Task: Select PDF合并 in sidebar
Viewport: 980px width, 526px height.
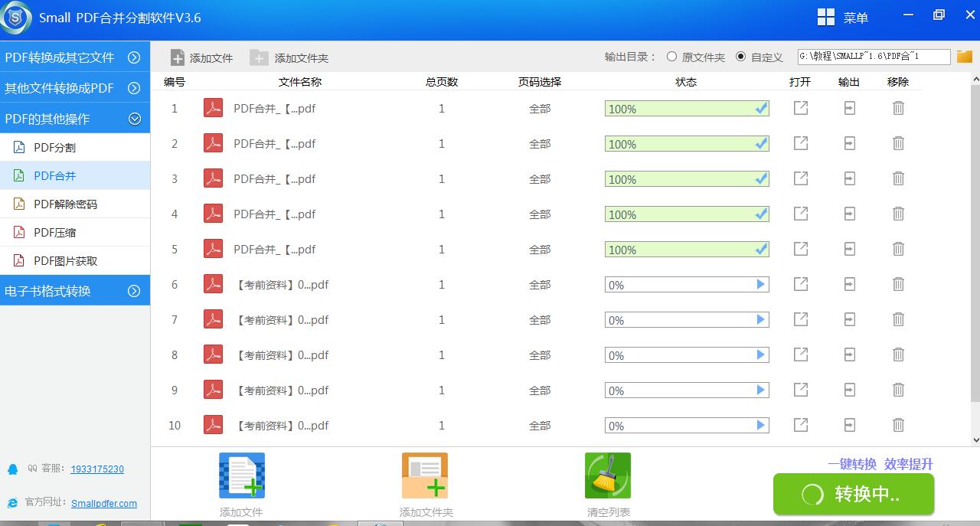Action: click(75, 175)
